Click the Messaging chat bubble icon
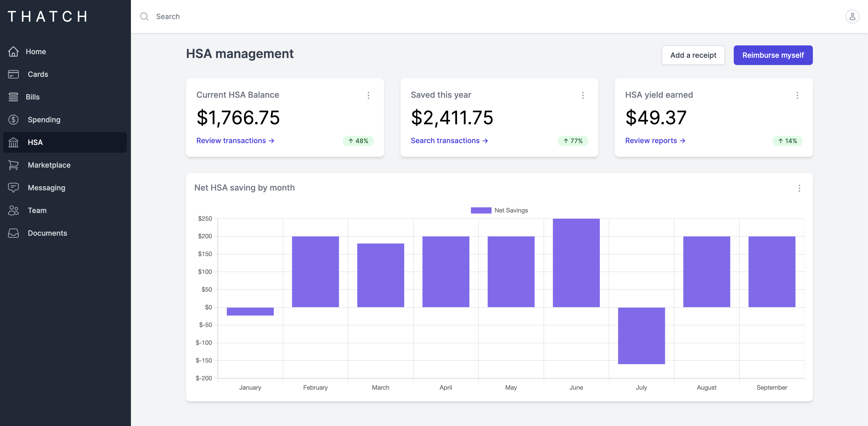The image size is (868, 426). [x=13, y=188]
